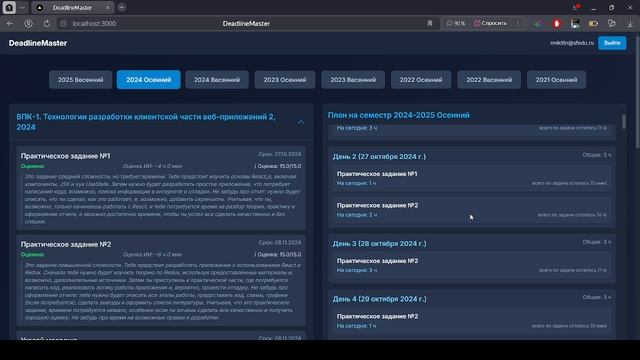Screen dimensions: 640x360
Task: Click the semester plan panel scrollbar
Action: point(624,122)
